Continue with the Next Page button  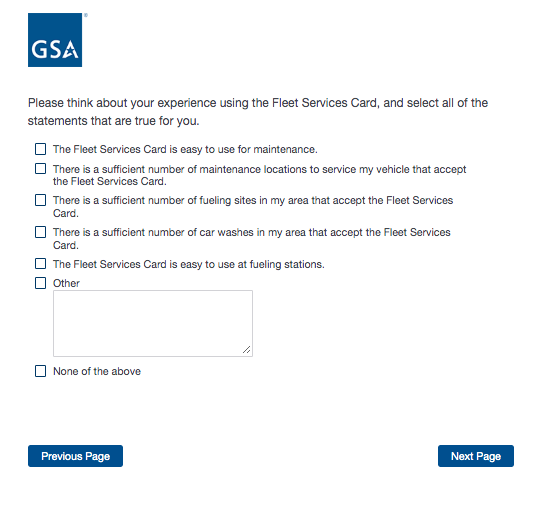[476, 456]
